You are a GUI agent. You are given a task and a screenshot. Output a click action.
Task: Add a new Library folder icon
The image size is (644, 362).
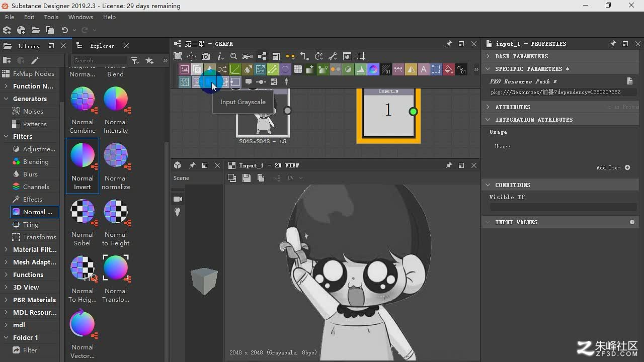7,60
